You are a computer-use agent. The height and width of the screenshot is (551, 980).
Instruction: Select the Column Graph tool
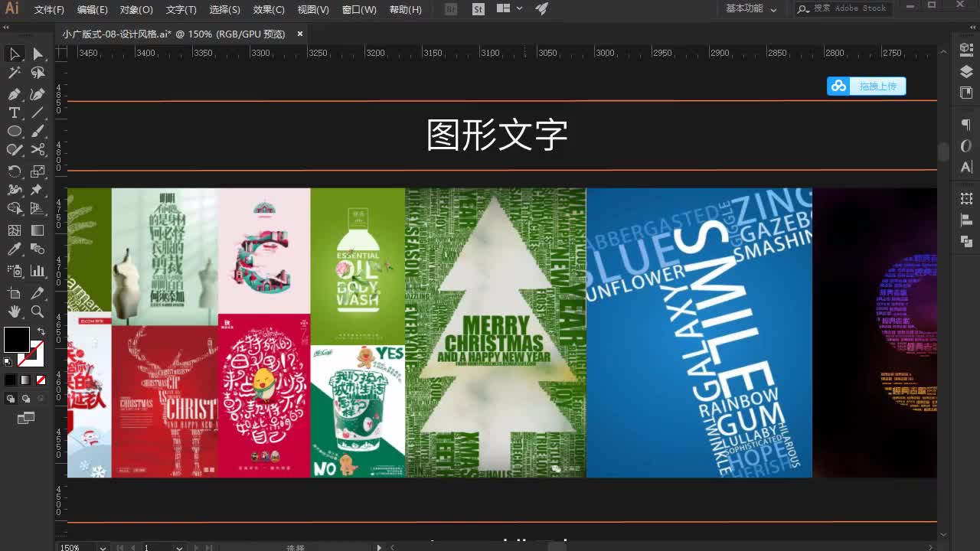tap(38, 271)
